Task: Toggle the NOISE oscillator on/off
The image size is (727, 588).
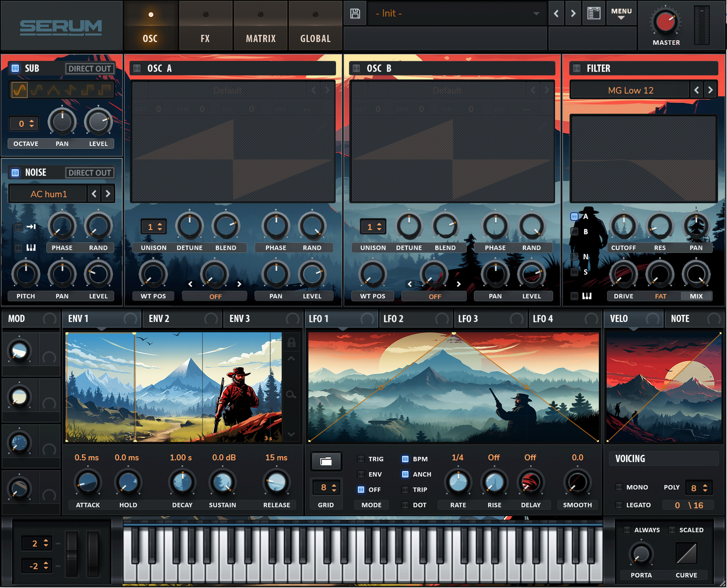Action: pos(15,173)
